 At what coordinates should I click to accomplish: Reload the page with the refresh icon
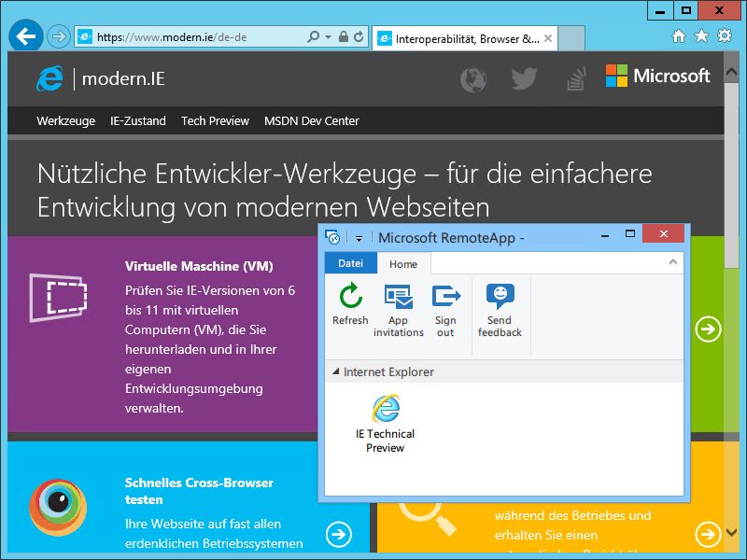tap(359, 36)
